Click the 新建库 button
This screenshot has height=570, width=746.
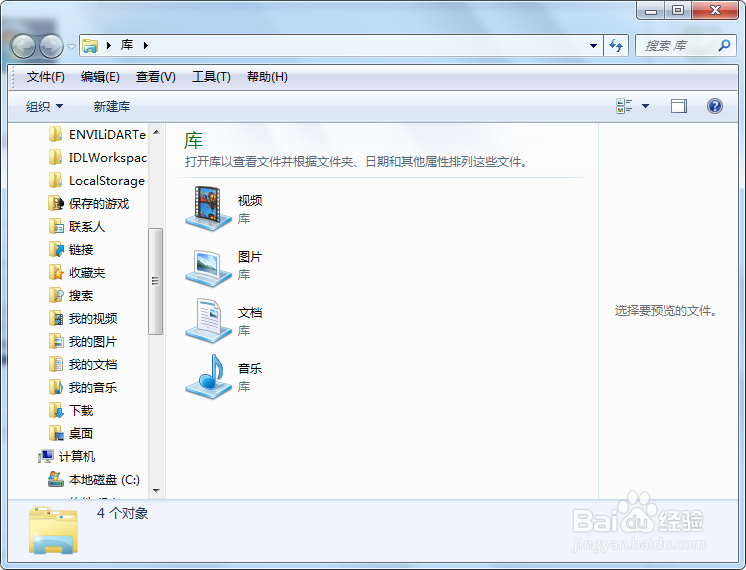pyautogui.click(x=112, y=107)
